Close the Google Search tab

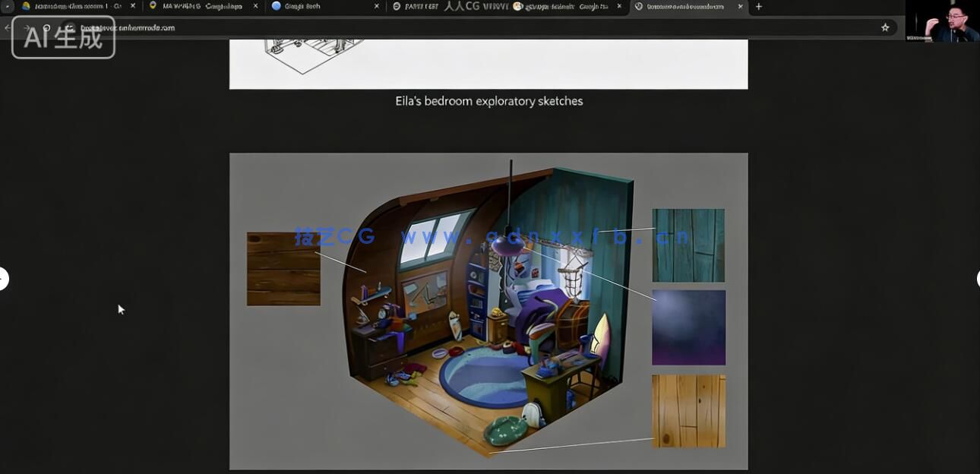click(377, 7)
